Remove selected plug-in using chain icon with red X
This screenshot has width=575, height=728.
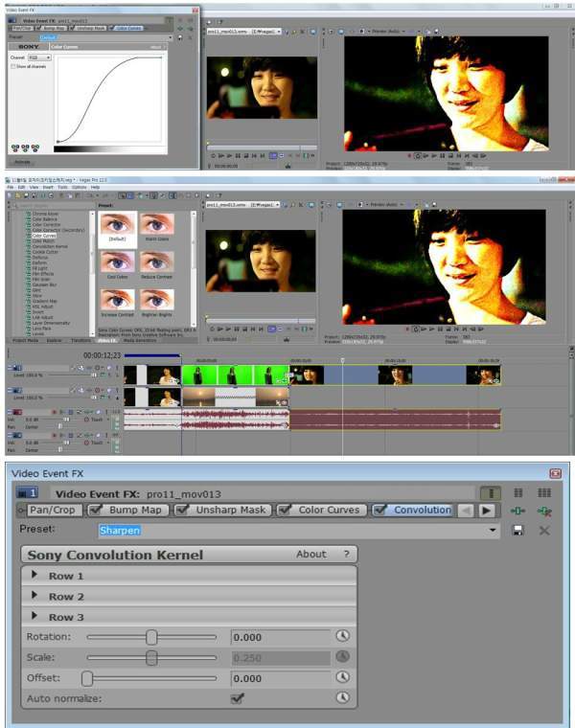(x=544, y=512)
